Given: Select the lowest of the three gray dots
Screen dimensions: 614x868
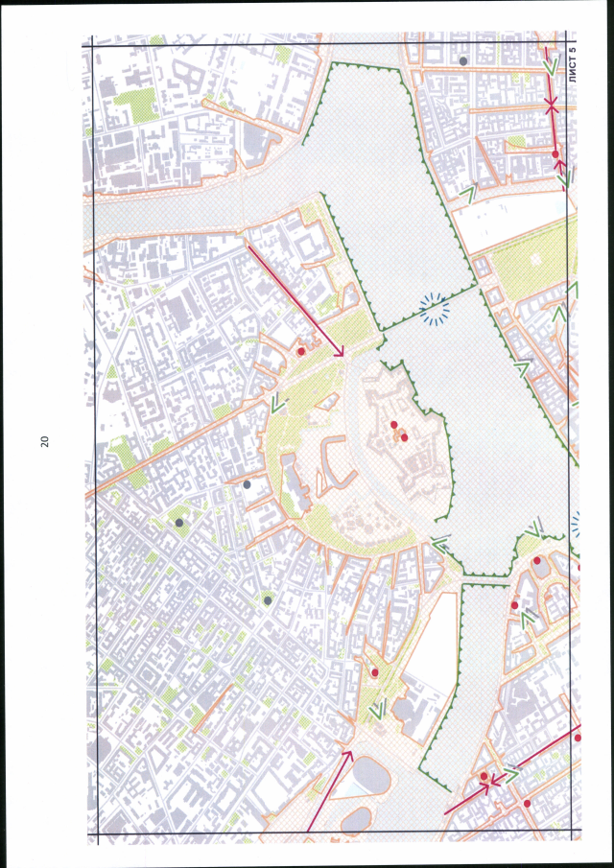Looking at the screenshot, I should (x=268, y=600).
